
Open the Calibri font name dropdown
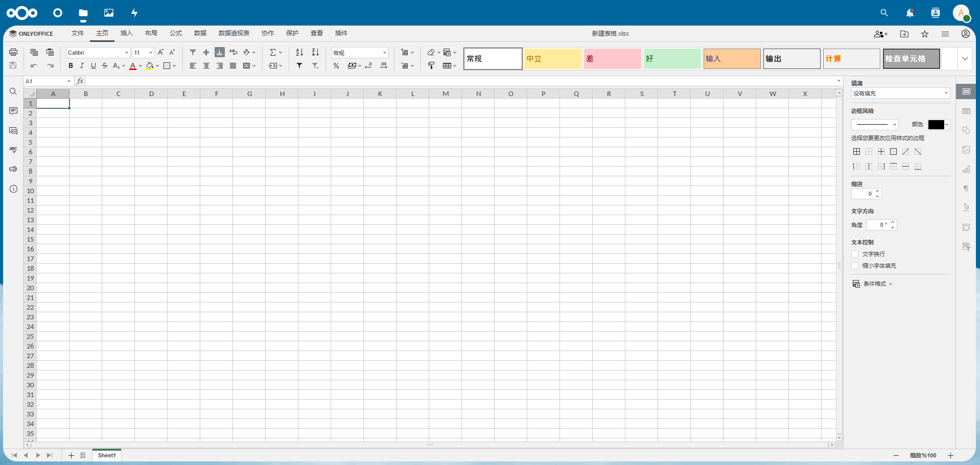pos(126,53)
